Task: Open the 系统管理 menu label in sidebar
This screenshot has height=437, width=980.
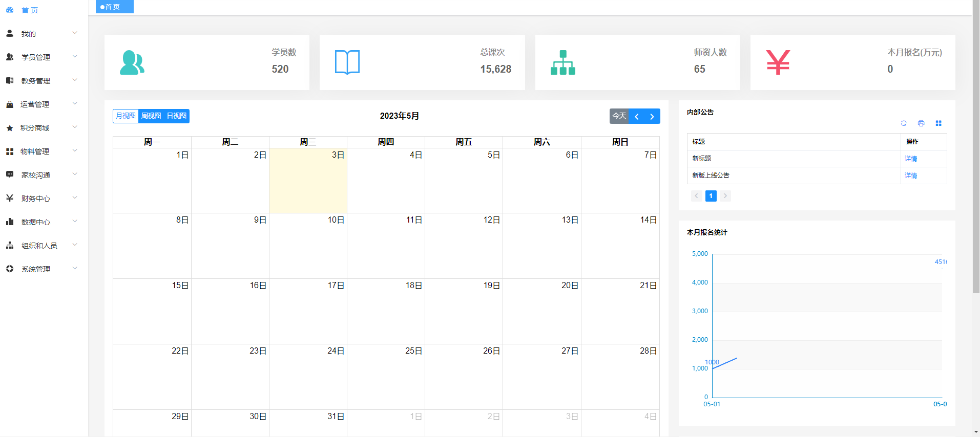Action: (x=36, y=269)
